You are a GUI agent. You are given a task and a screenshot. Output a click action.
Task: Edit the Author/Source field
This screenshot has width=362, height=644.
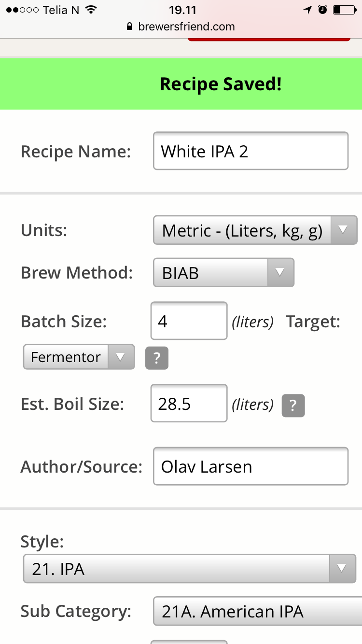[x=251, y=466]
